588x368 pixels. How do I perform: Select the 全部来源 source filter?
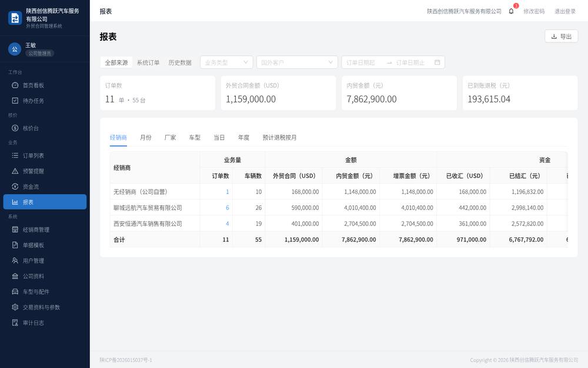116,62
